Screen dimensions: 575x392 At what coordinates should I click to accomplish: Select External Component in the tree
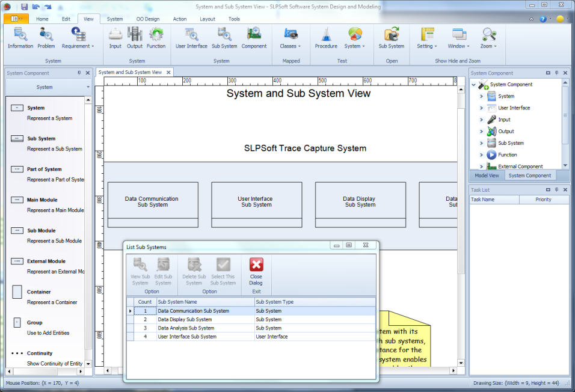click(520, 167)
